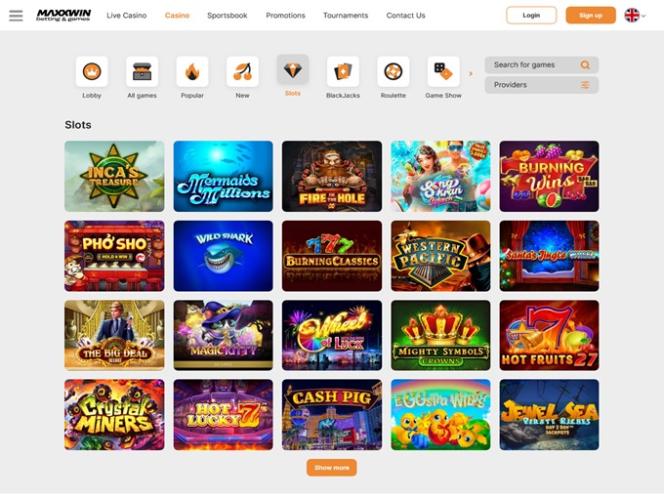The height and width of the screenshot is (499, 664).
Task: Open the Game Show dice icon
Action: tap(443, 72)
